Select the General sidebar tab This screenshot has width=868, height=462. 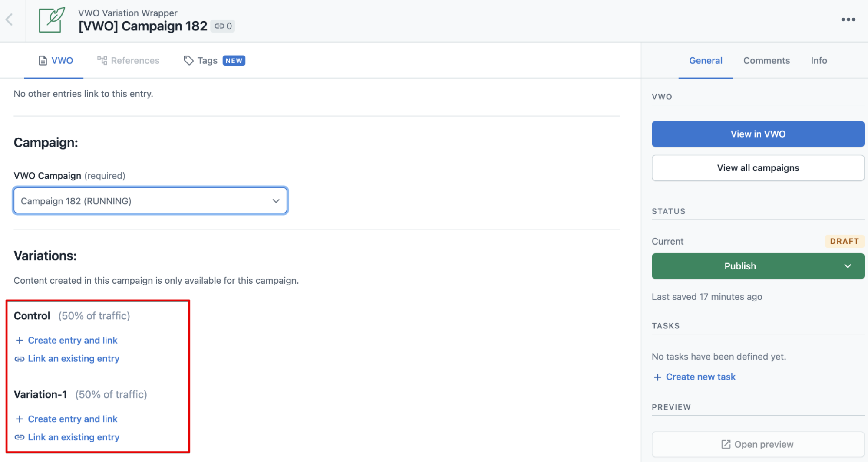pyautogui.click(x=706, y=61)
